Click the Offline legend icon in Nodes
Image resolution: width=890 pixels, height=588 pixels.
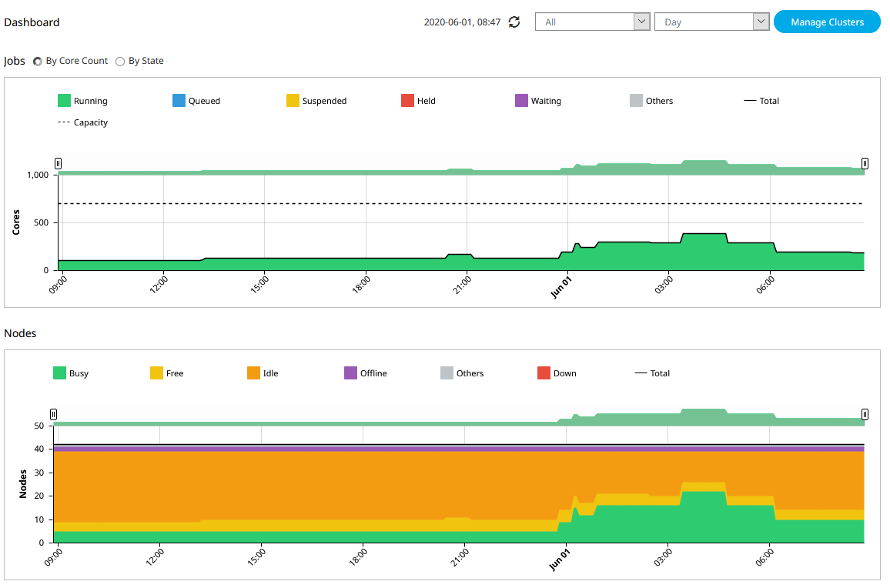tap(350, 373)
